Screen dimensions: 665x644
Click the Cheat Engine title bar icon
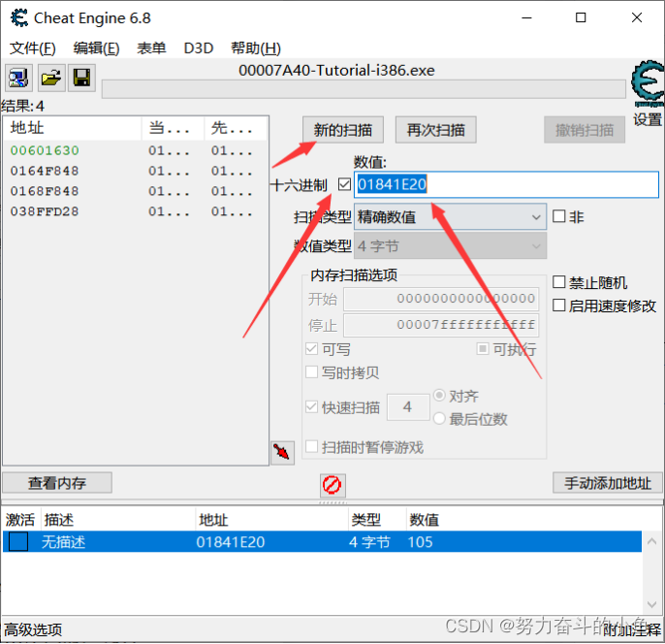point(19,17)
